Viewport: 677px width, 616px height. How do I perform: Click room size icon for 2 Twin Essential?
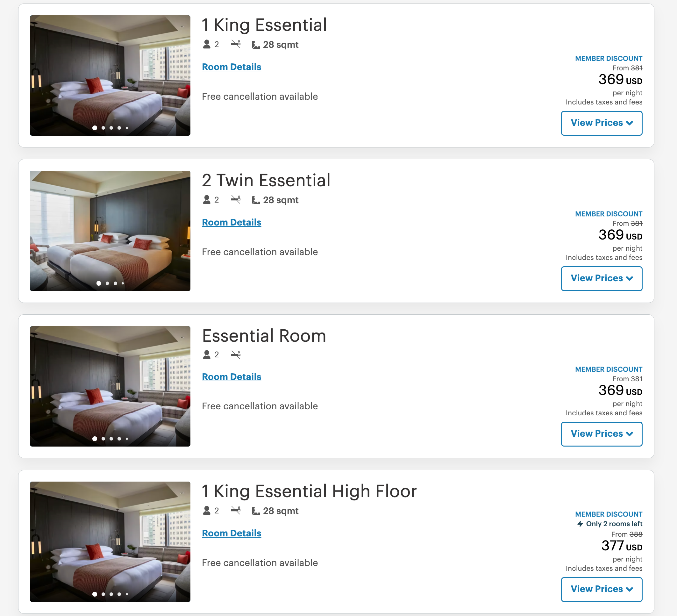[256, 200]
